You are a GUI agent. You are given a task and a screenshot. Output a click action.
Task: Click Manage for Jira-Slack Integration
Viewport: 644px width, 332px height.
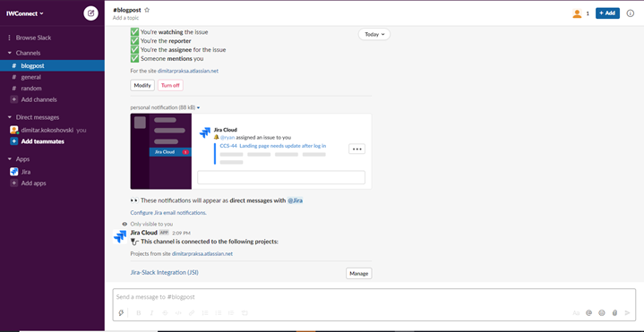coord(359,273)
